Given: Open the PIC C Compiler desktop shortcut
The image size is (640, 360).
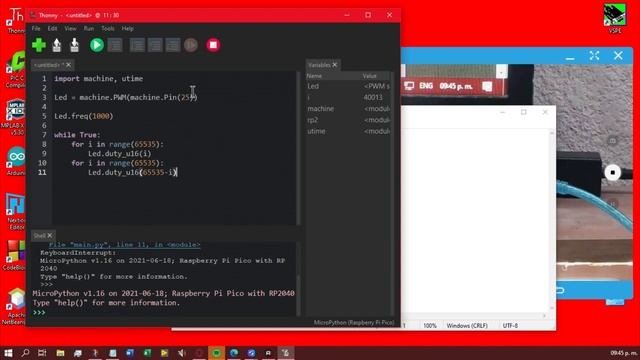Looking at the screenshot, I should (15, 69).
